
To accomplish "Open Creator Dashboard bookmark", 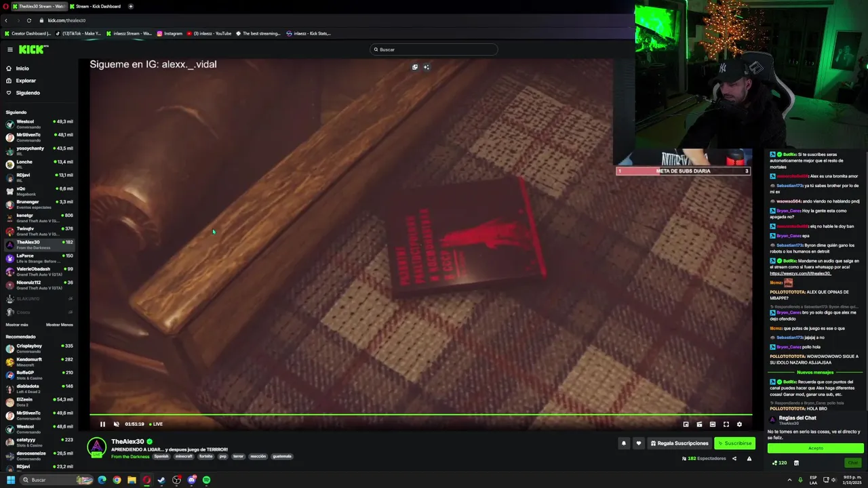I will pos(28,33).
